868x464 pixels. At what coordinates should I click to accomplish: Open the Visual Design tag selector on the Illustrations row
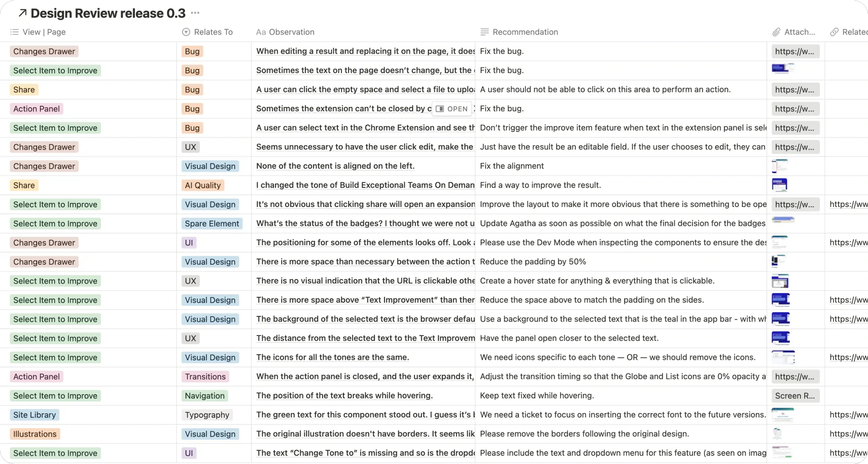click(210, 434)
